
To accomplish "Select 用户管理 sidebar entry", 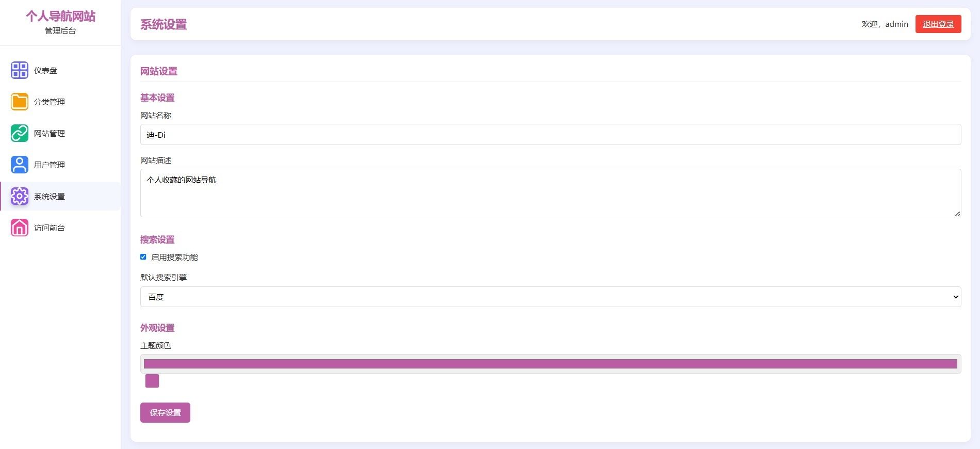I will [x=50, y=165].
